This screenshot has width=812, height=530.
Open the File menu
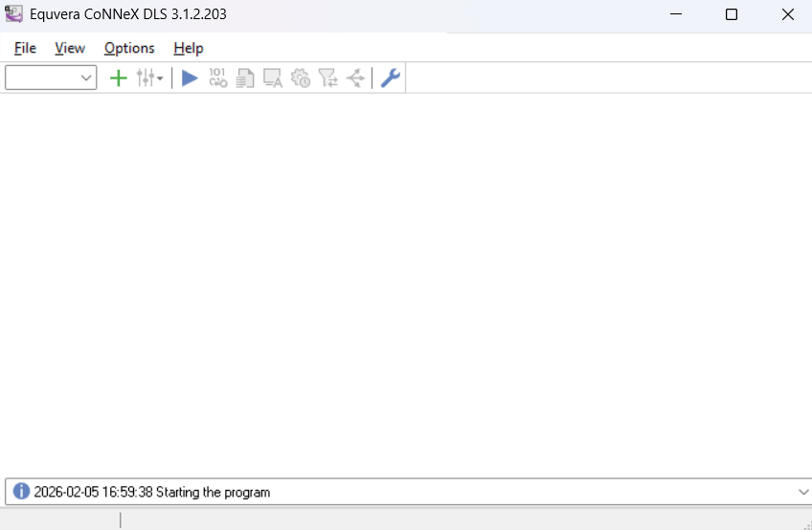pos(25,48)
